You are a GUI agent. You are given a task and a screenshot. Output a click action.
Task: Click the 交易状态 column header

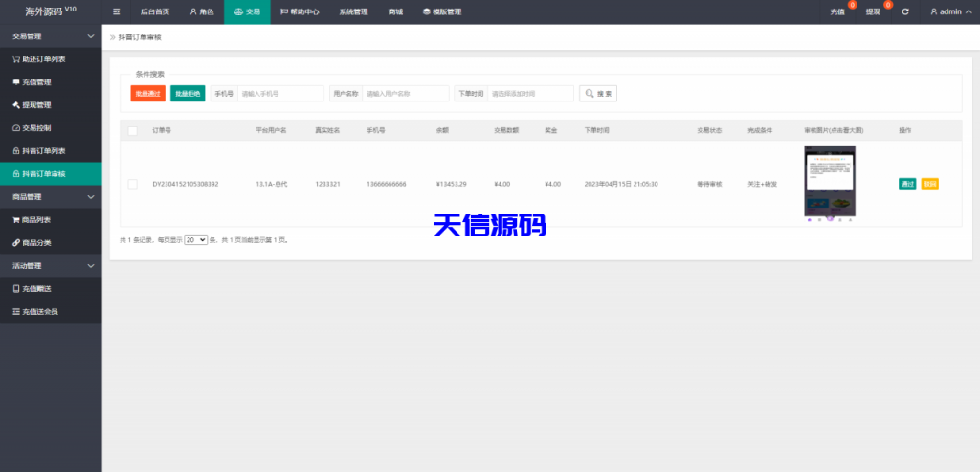[x=709, y=130]
